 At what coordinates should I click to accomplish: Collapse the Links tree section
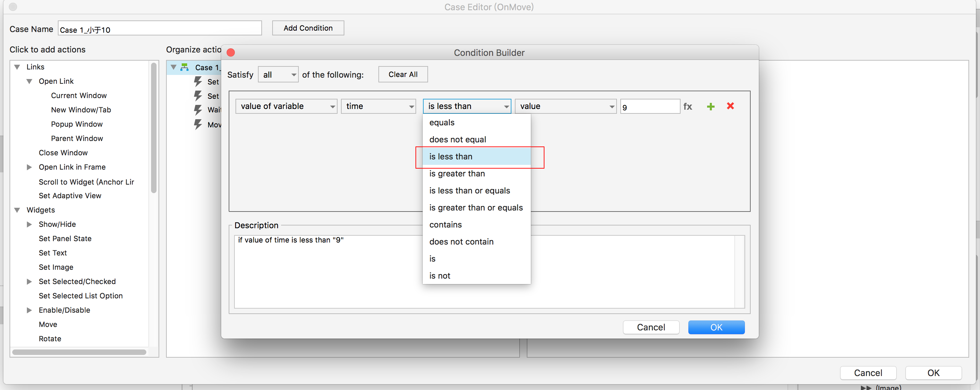[17, 67]
